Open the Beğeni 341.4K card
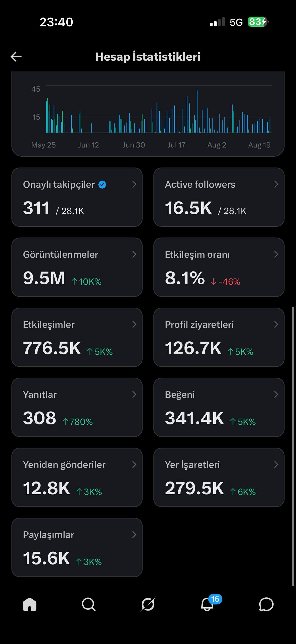The image size is (296, 644). [x=219, y=407]
